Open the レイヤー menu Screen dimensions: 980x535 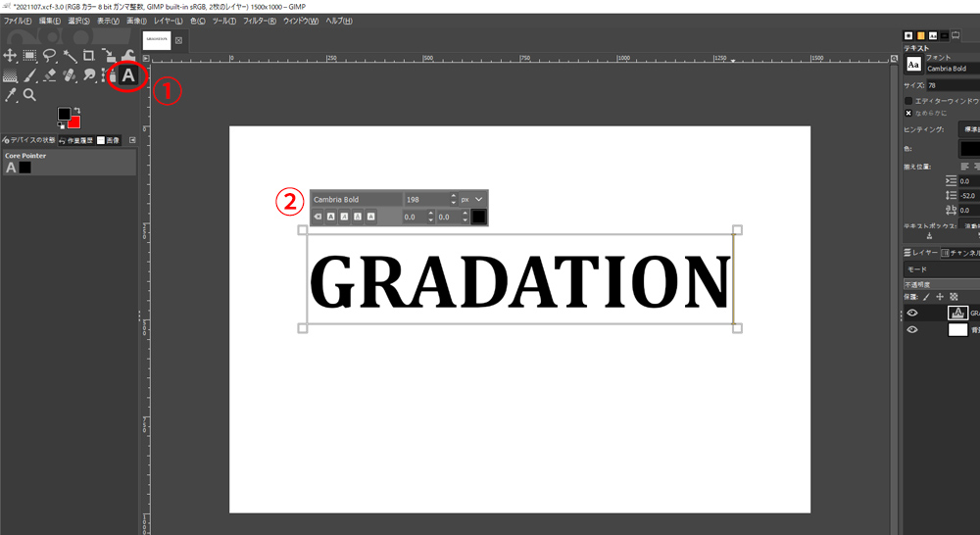(169, 21)
